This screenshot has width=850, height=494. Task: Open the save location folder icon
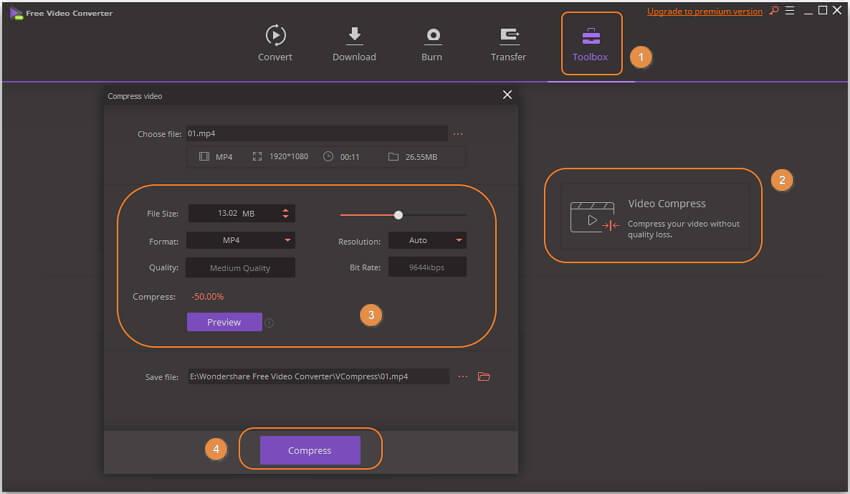pyautogui.click(x=484, y=377)
